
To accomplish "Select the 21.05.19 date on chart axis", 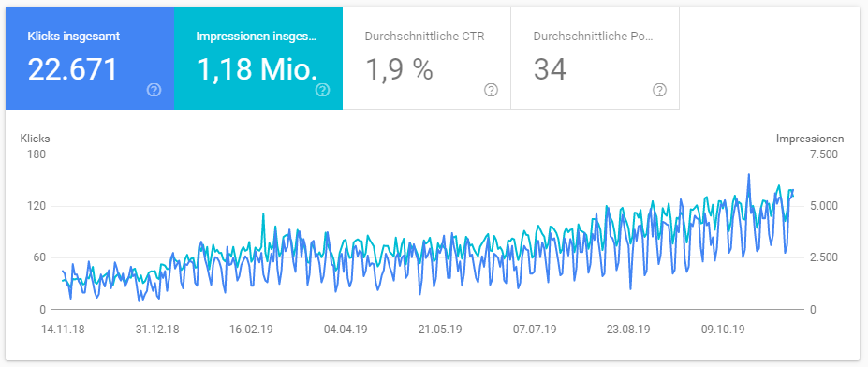I will 441,330.
